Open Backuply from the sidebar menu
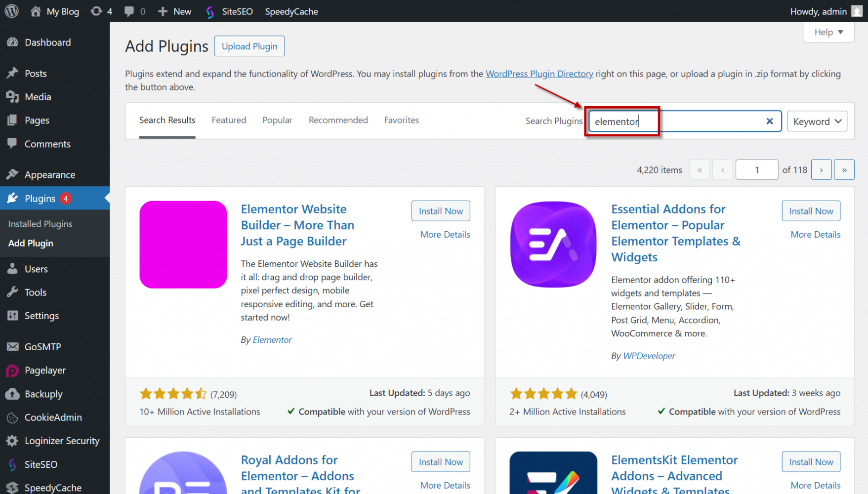868x494 pixels. pos(43,394)
